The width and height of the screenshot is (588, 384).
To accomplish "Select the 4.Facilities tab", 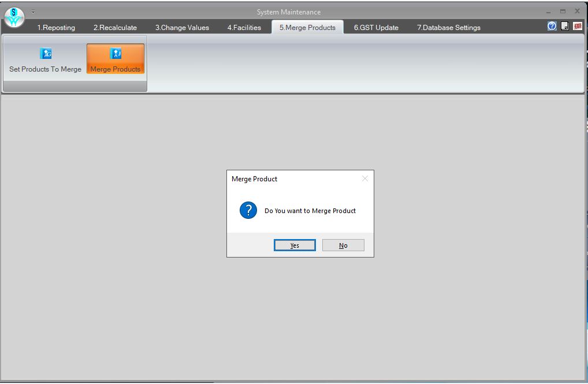I will pos(244,27).
